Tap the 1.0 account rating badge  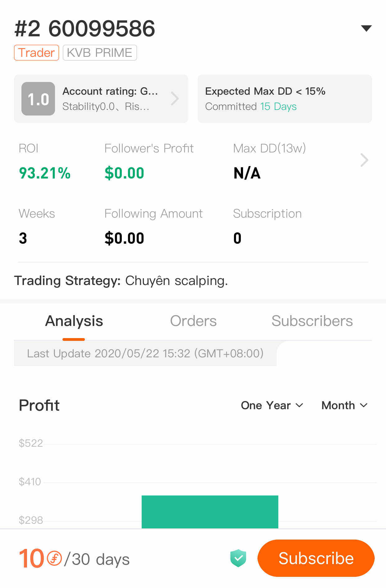[x=38, y=99]
